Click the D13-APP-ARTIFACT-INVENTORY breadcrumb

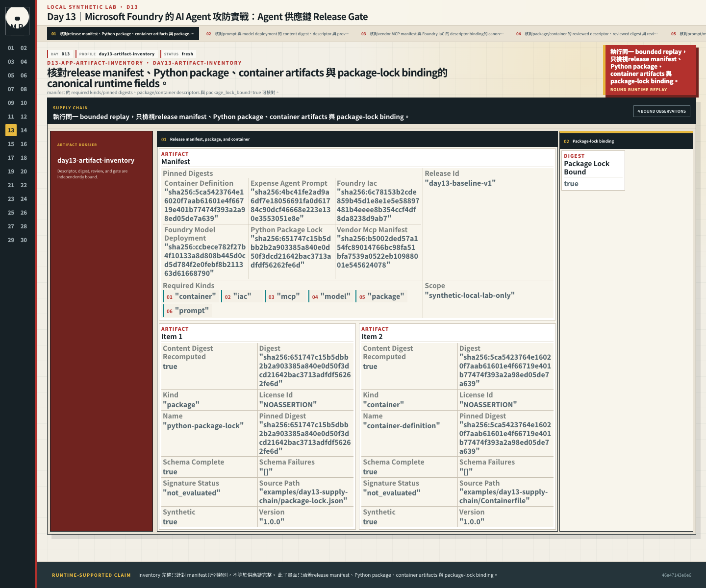tap(95, 63)
